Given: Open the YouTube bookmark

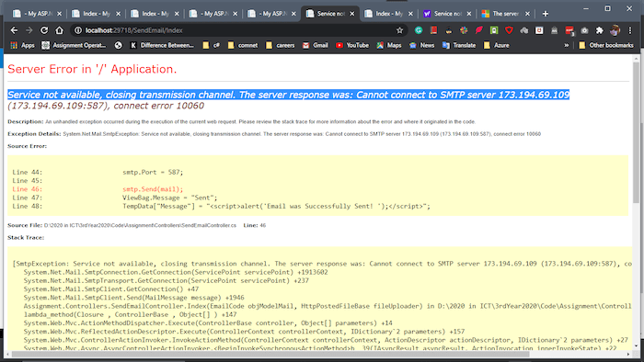Looking at the screenshot, I should [352, 45].
